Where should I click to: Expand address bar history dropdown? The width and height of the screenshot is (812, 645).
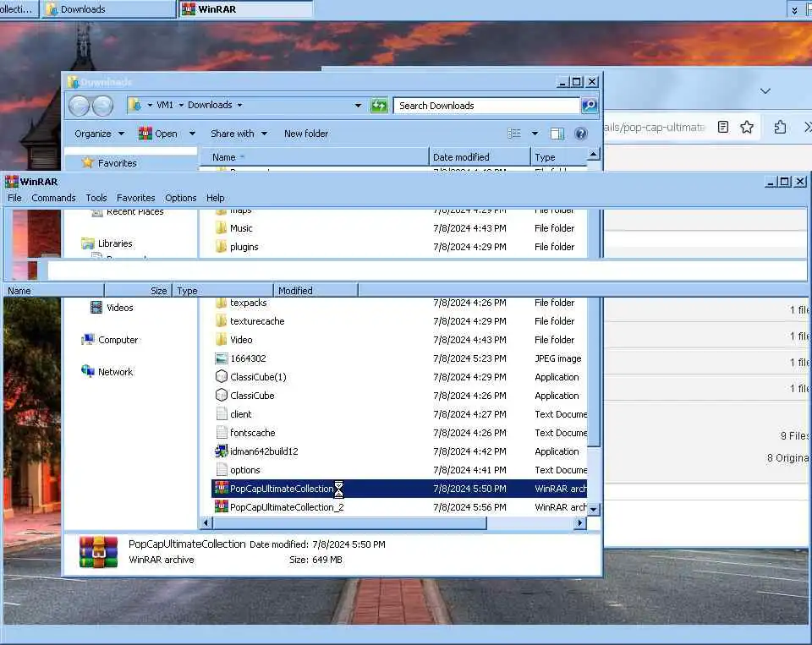[358, 105]
